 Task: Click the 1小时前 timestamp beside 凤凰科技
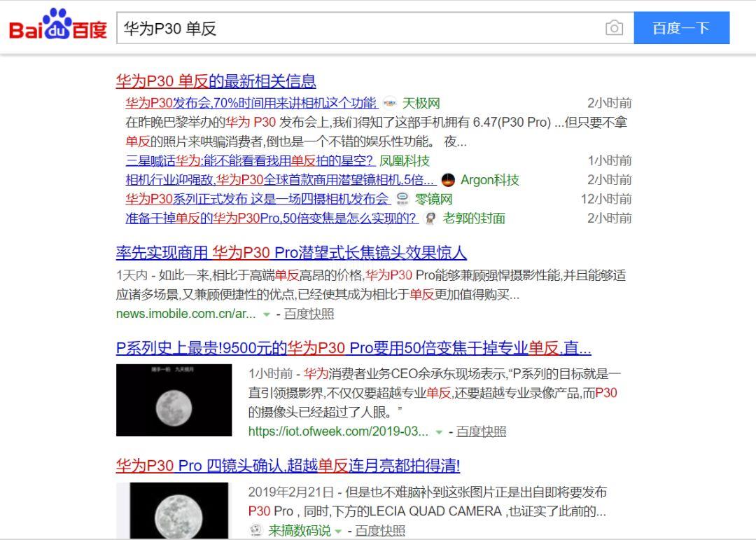click(610, 160)
